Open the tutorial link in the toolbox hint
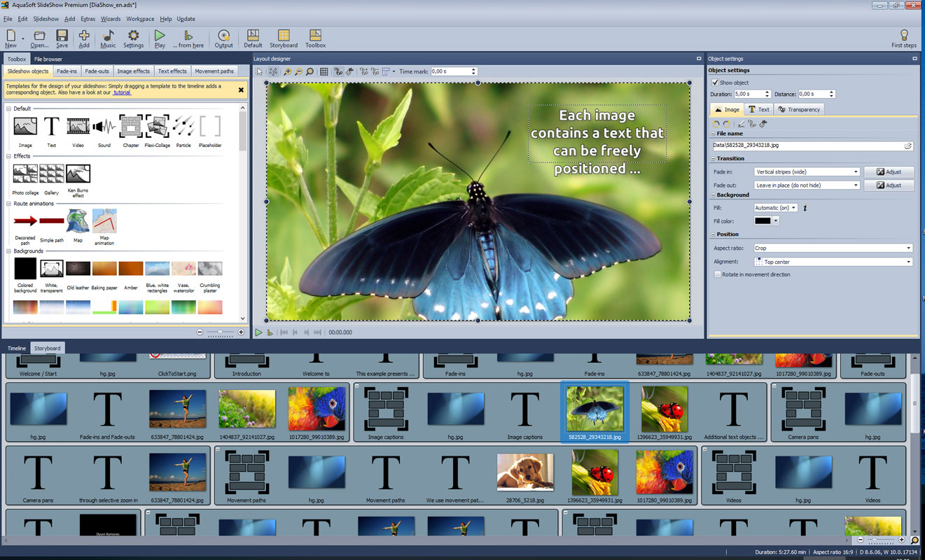This screenshot has height=560, width=925. [122, 92]
